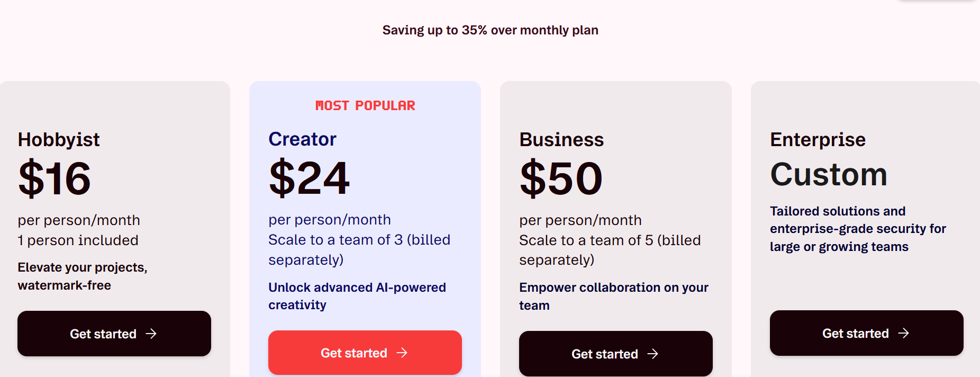Image resolution: width=980 pixels, height=377 pixels.
Task: Click the arrow icon in Hobbyist's Get started button
Action: 151,334
